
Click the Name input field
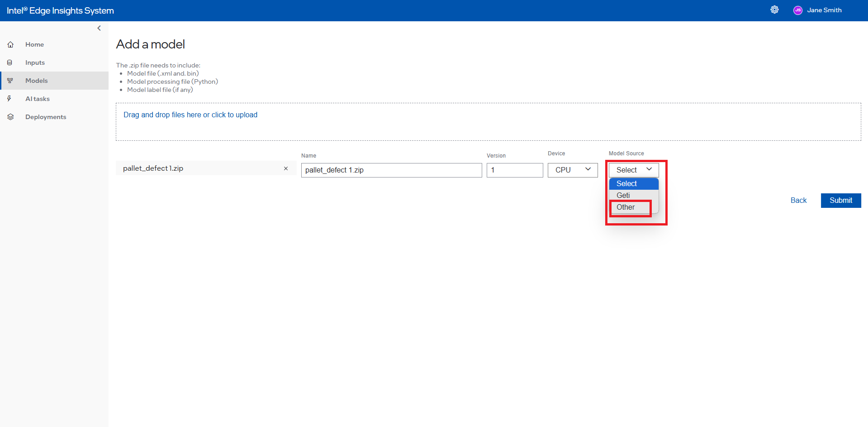(392, 170)
